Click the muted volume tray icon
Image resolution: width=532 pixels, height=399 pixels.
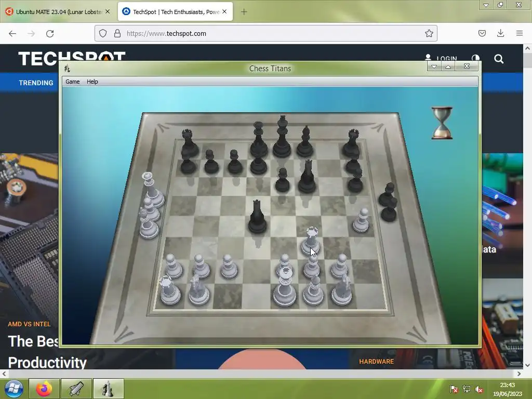[479, 389]
